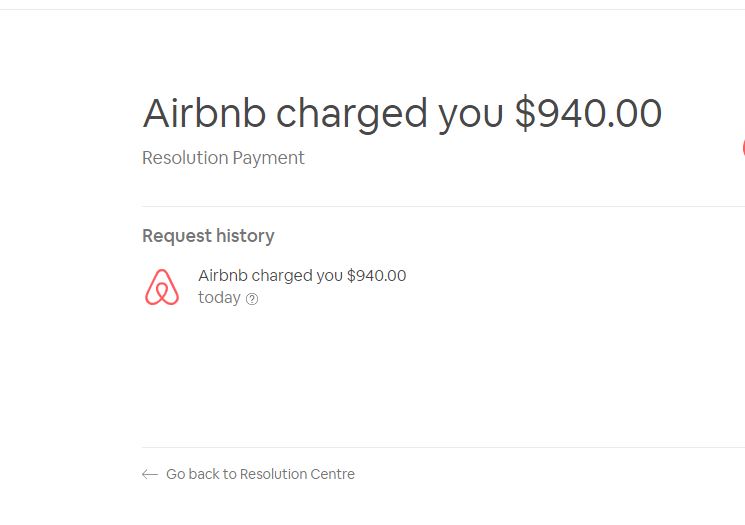The image size is (745, 525).
Task: Click the partial red circle at right edge
Action: tap(743, 148)
